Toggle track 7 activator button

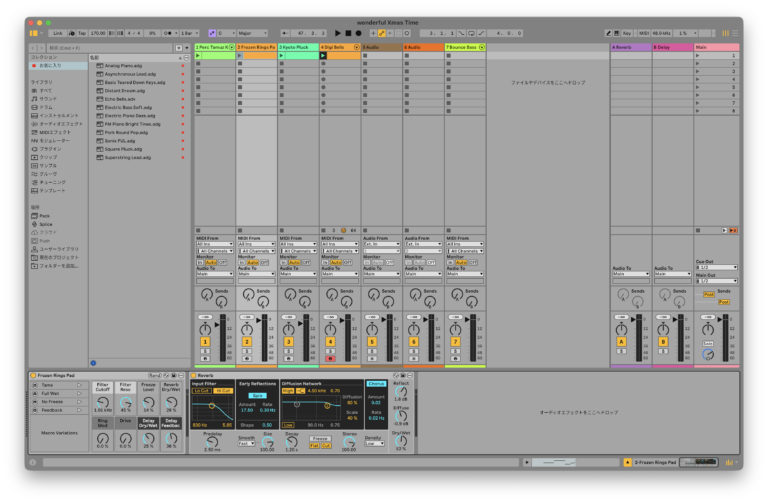(456, 342)
